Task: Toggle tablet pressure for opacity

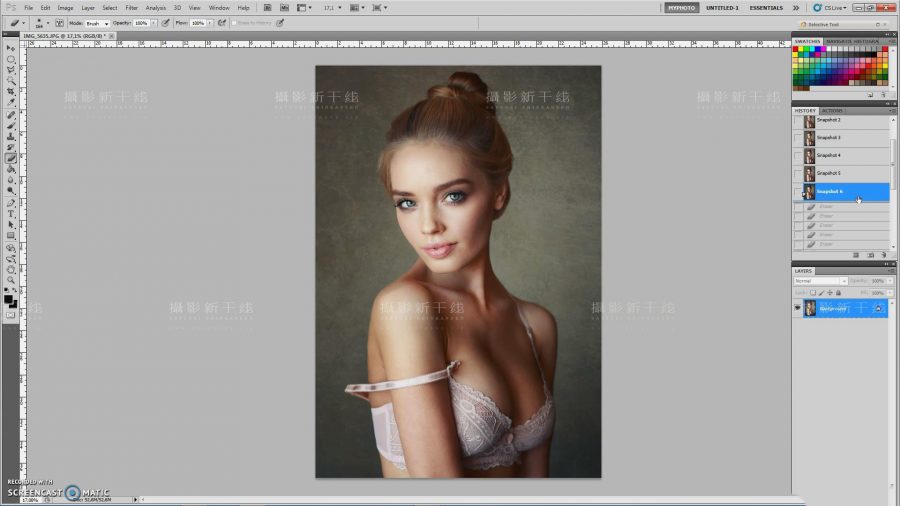Action: pyautogui.click(x=165, y=23)
